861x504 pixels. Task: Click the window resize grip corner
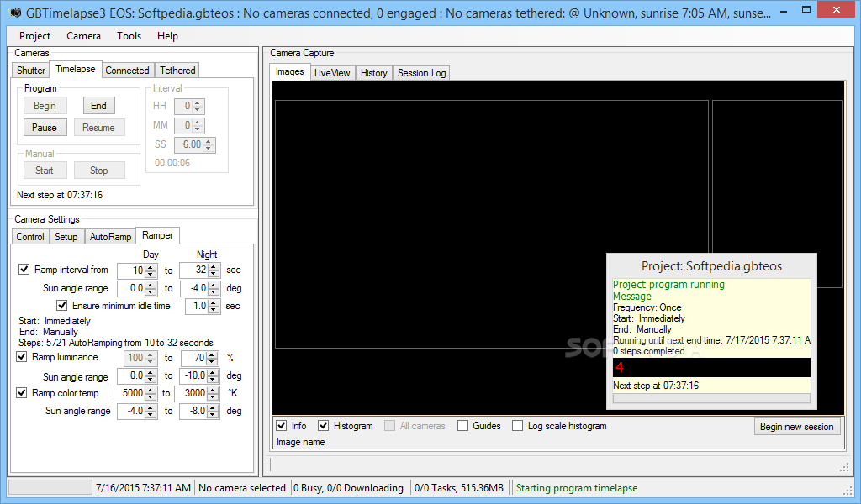848,491
